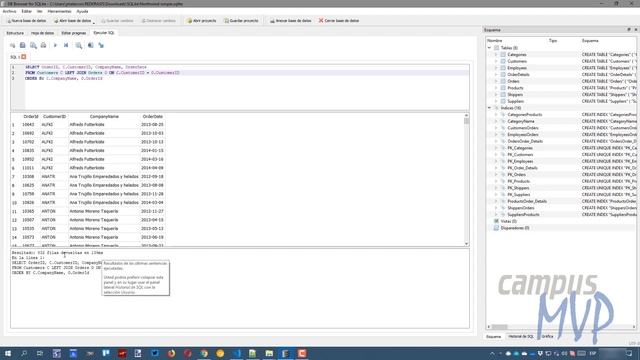Image resolution: width=640 pixels, height=360 pixels.
Task: Open the Ver menu
Action: pos(40,11)
